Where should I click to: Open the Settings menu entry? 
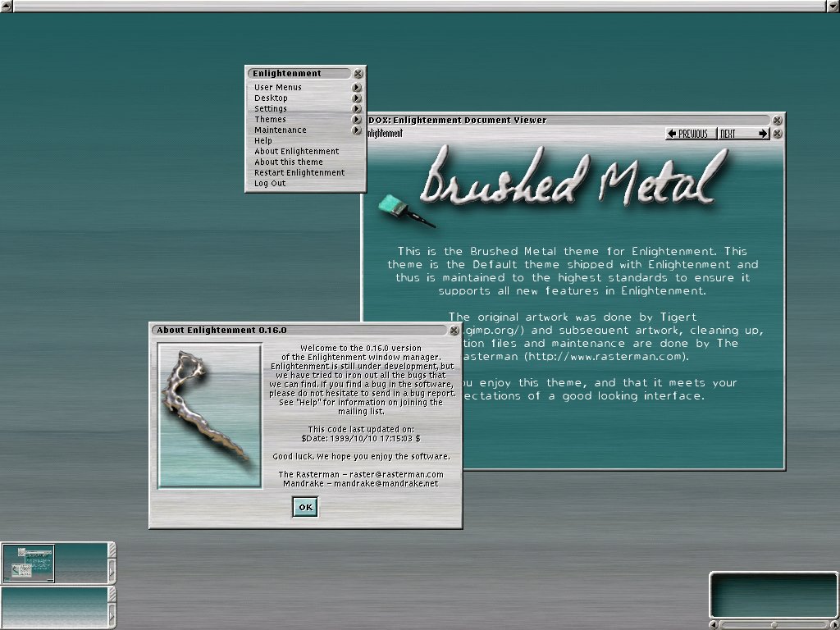coord(271,108)
